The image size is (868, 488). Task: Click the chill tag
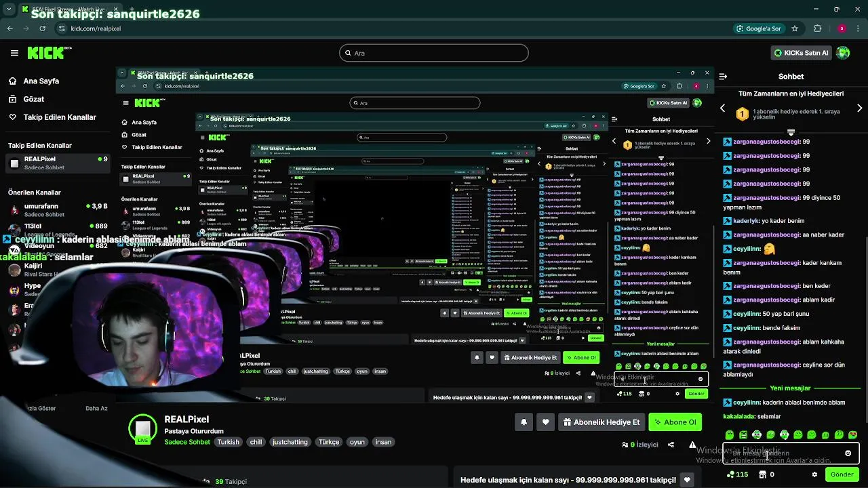[x=256, y=442]
